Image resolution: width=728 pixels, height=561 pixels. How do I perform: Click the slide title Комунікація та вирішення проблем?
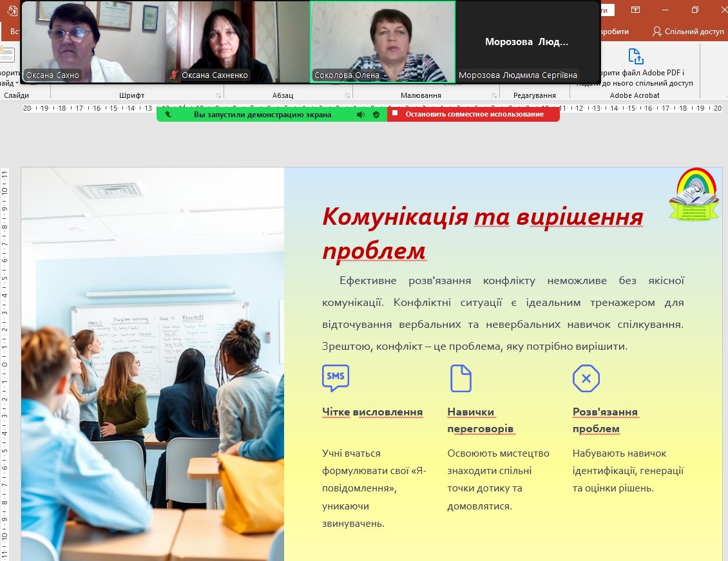(x=482, y=233)
